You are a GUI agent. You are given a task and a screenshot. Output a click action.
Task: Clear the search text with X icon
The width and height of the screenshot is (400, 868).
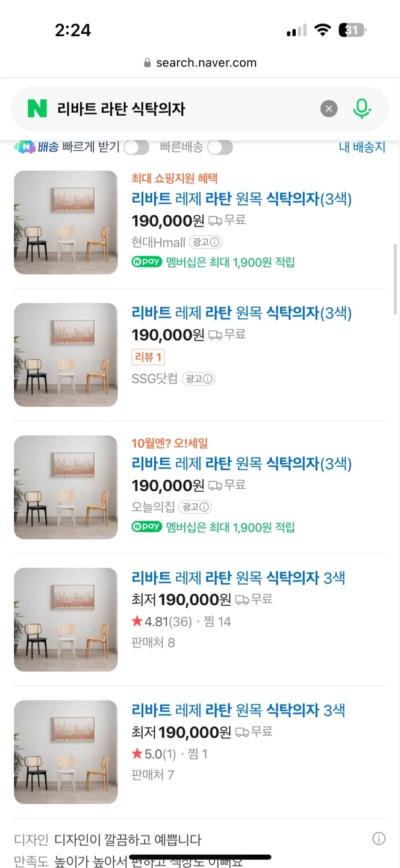click(328, 109)
